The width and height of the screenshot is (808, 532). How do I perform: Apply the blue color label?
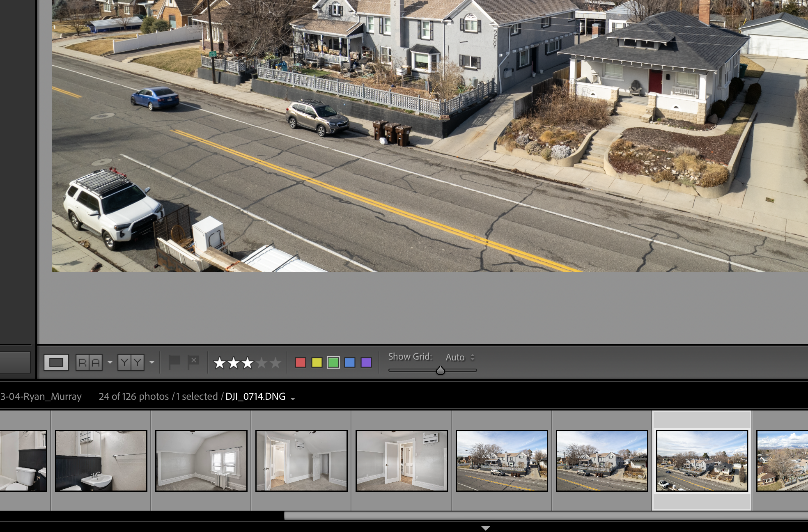[350, 362]
